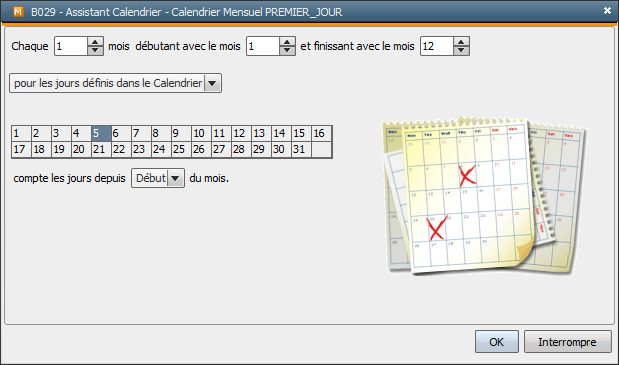This screenshot has height=365, width=619.
Task: Toggle day 5 in the day grid
Action: pyautogui.click(x=101, y=133)
